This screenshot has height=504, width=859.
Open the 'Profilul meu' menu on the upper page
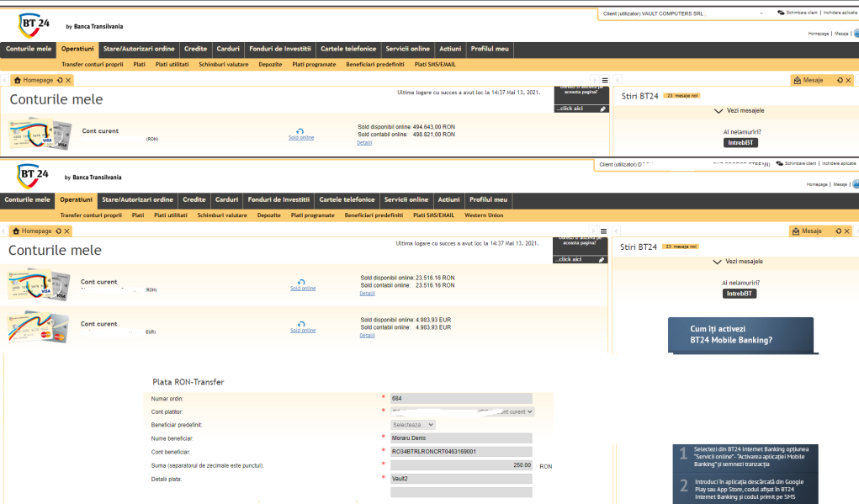[x=490, y=49]
